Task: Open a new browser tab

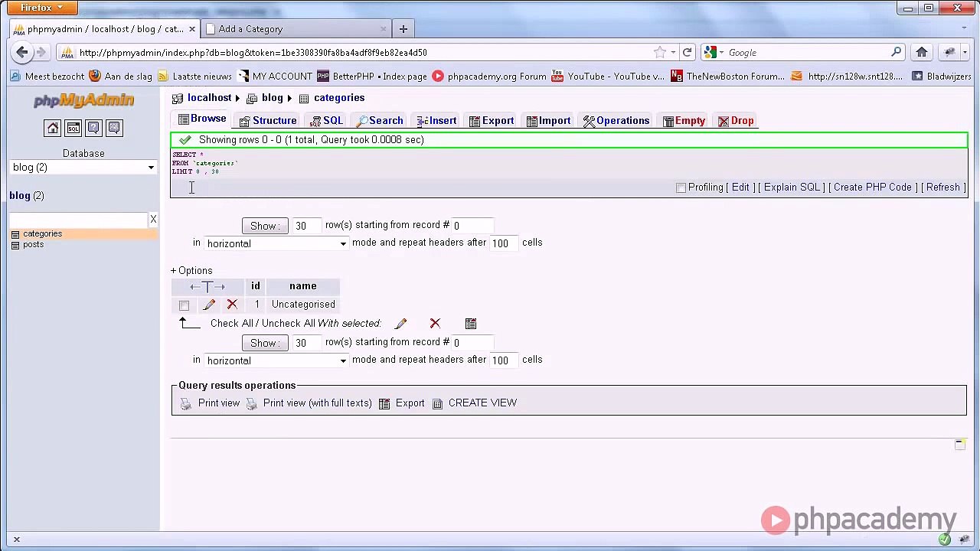Action: click(x=403, y=29)
